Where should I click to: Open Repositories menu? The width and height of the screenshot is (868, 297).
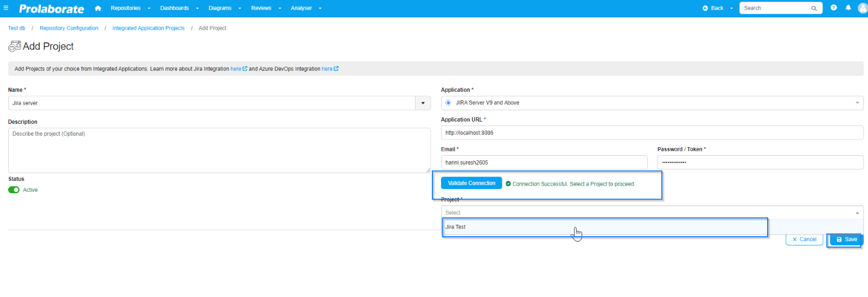point(130,8)
